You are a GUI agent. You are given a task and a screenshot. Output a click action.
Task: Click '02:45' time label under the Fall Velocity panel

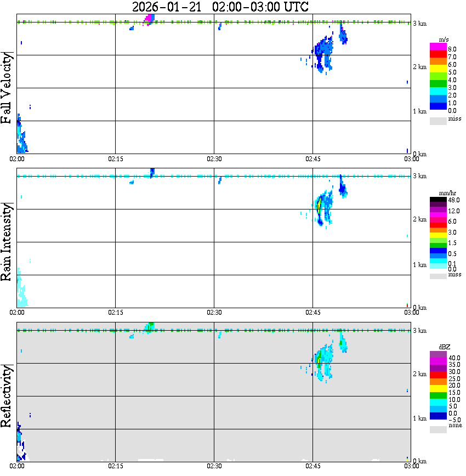click(312, 159)
